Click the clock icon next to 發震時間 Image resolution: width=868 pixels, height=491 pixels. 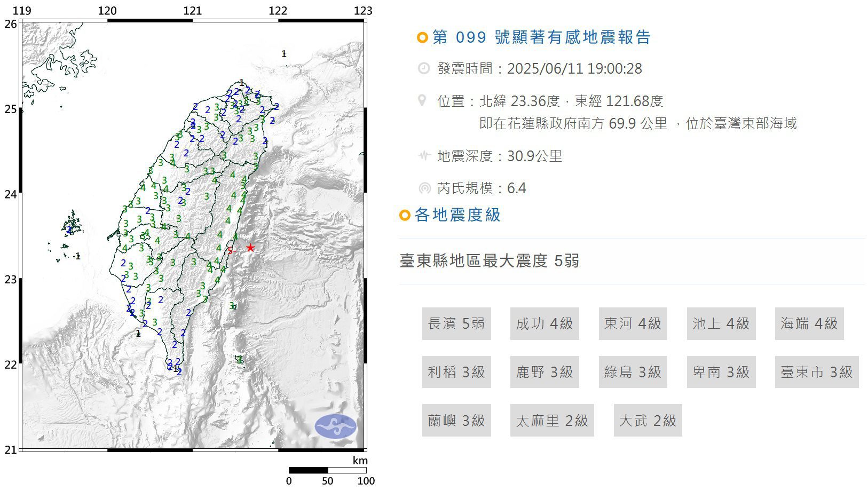pyautogui.click(x=424, y=68)
